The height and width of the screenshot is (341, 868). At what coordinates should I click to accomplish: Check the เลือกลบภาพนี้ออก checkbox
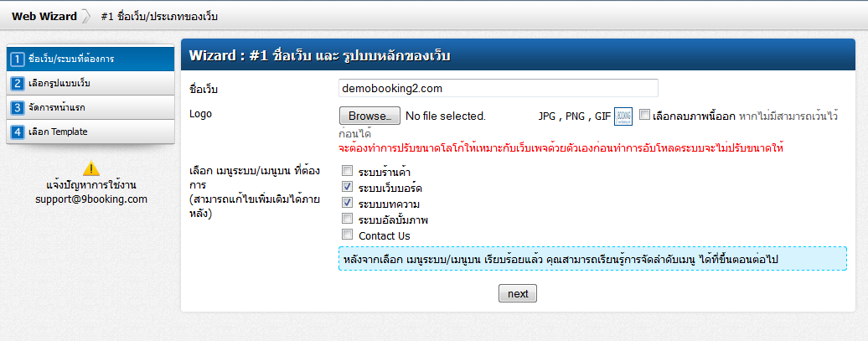[643, 115]
